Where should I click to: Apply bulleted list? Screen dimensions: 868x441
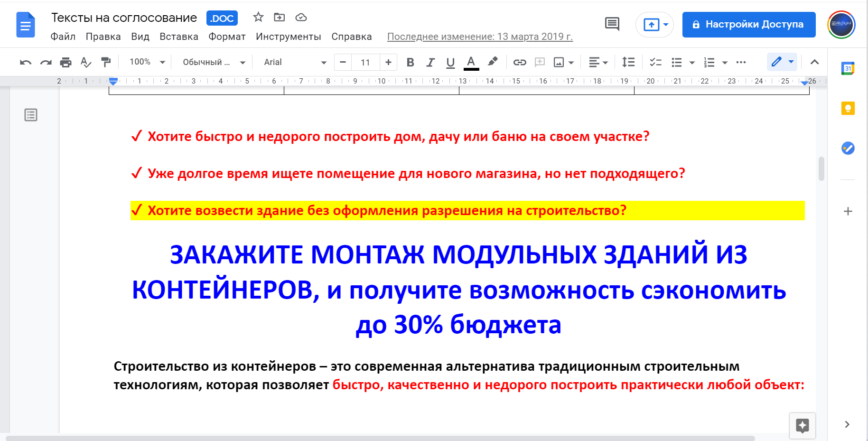pos(677,62)
